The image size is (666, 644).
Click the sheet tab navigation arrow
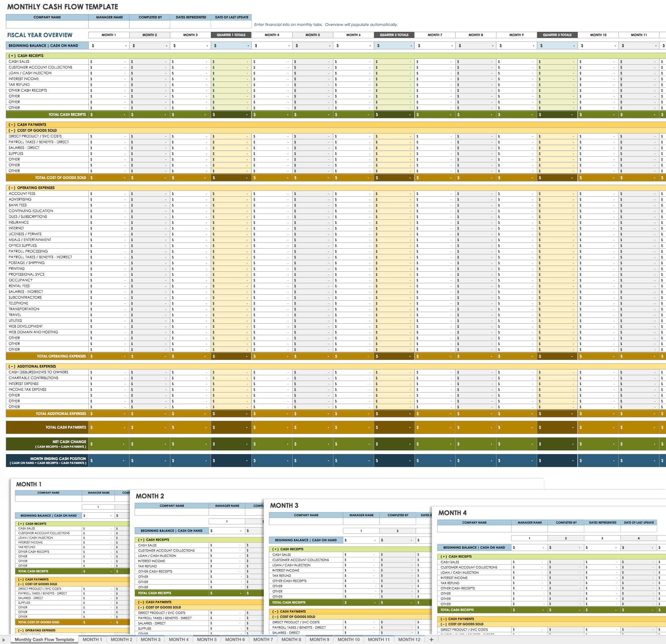(4, 639)
